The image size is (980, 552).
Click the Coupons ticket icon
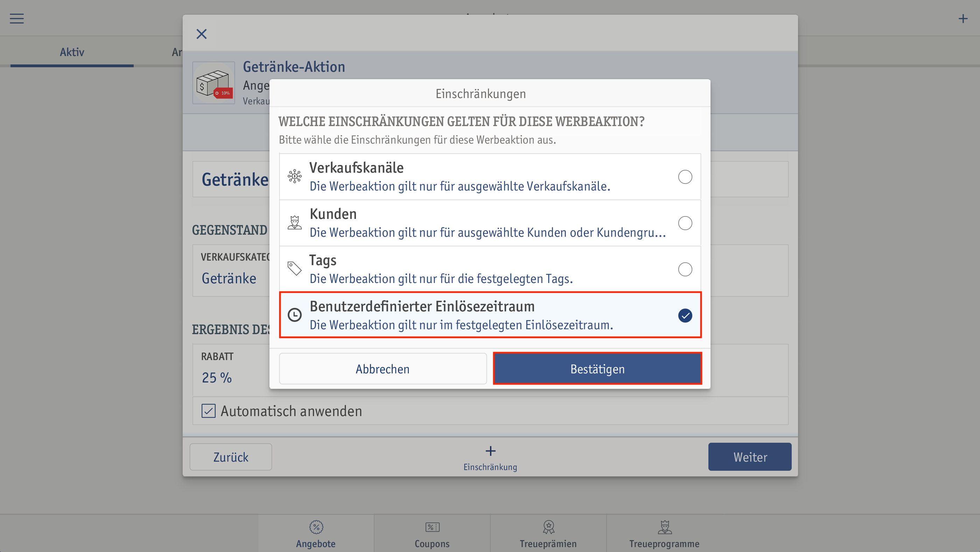[x=432, y=527]
